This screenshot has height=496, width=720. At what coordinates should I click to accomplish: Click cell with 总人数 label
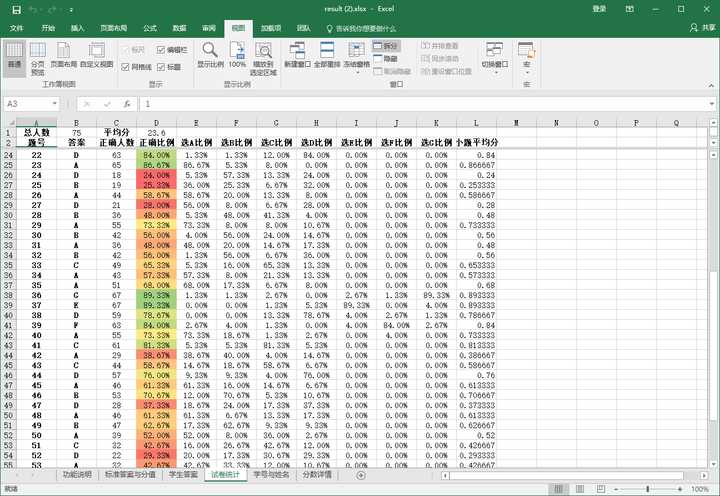pyautogui.click(x=36, y=132)
